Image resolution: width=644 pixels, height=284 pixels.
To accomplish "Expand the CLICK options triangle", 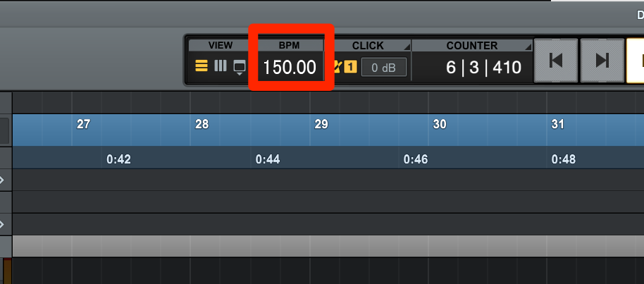I will (x=407, y=47).
